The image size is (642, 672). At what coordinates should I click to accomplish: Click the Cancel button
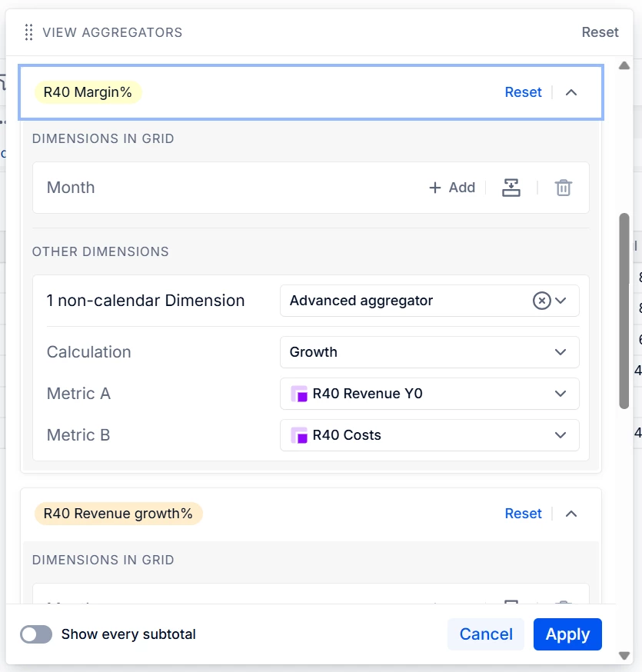pyautogui.click(x=486, y=634)
